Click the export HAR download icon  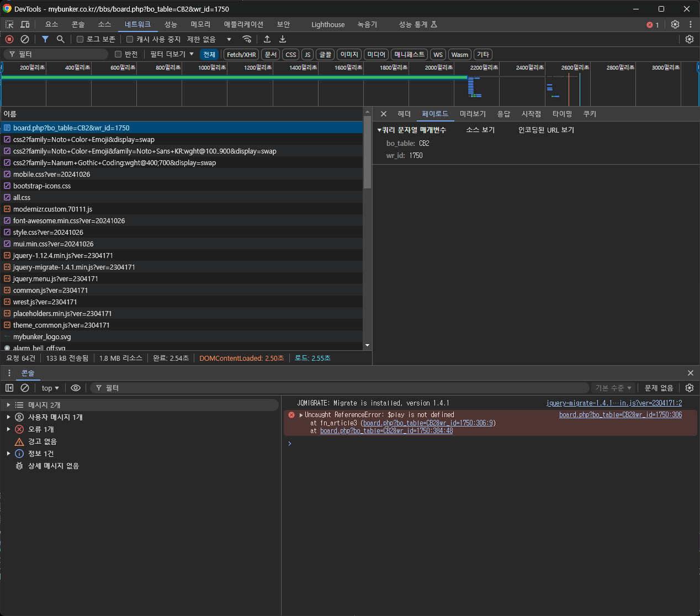pos(283,39)
